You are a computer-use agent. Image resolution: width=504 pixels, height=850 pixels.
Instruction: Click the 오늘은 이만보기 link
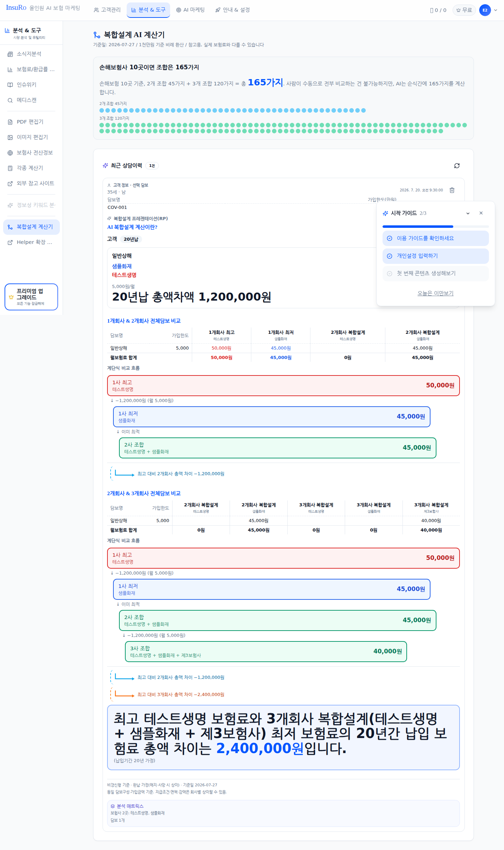tap(435, 293)
